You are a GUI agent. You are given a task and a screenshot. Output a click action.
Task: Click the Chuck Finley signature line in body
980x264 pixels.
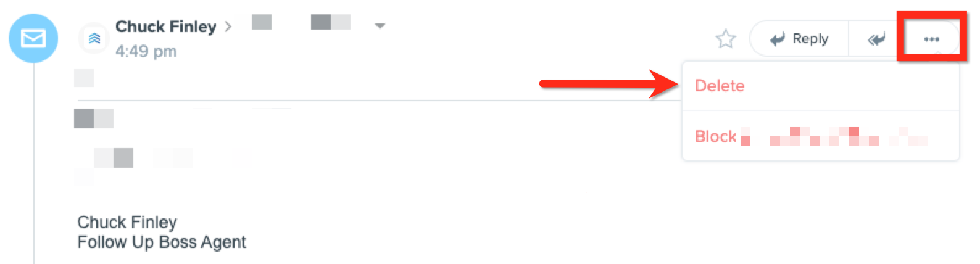(127, 222)
